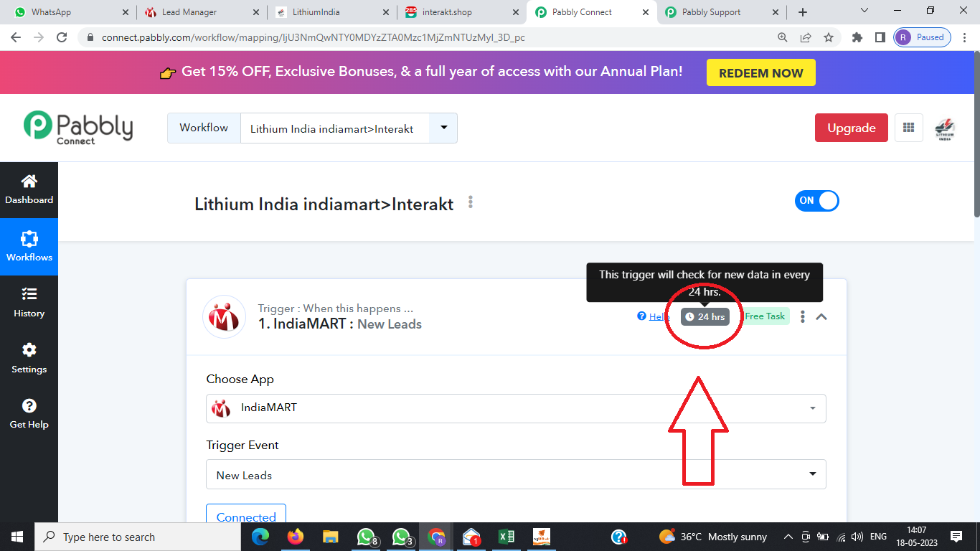Open a new browser tab

[x=803, y=12]
